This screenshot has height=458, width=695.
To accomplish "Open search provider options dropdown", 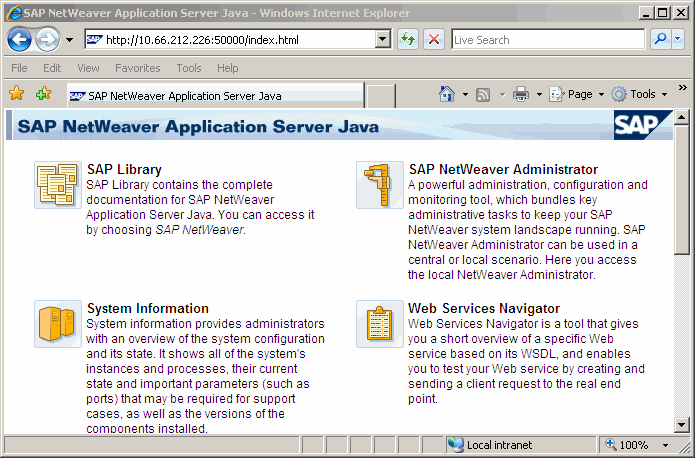I will tap(678, 39).
